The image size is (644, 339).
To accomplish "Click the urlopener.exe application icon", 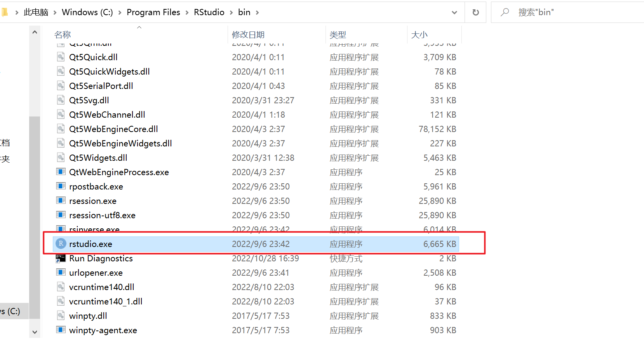I will coord(61,272).
